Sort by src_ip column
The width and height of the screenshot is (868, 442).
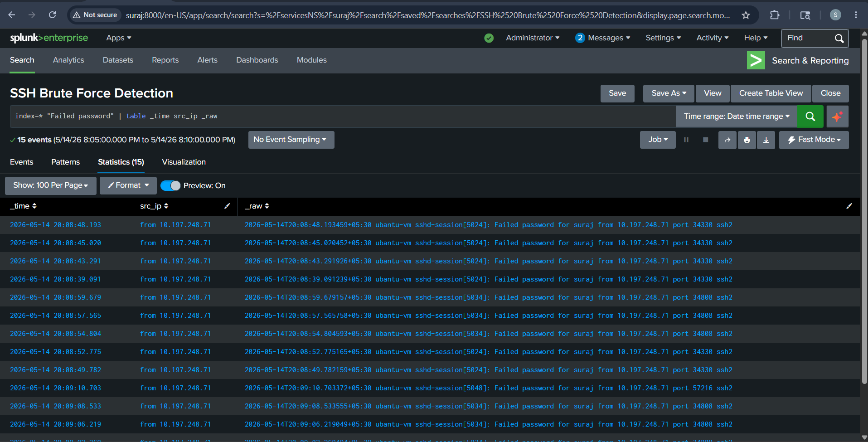pos(154,206)
